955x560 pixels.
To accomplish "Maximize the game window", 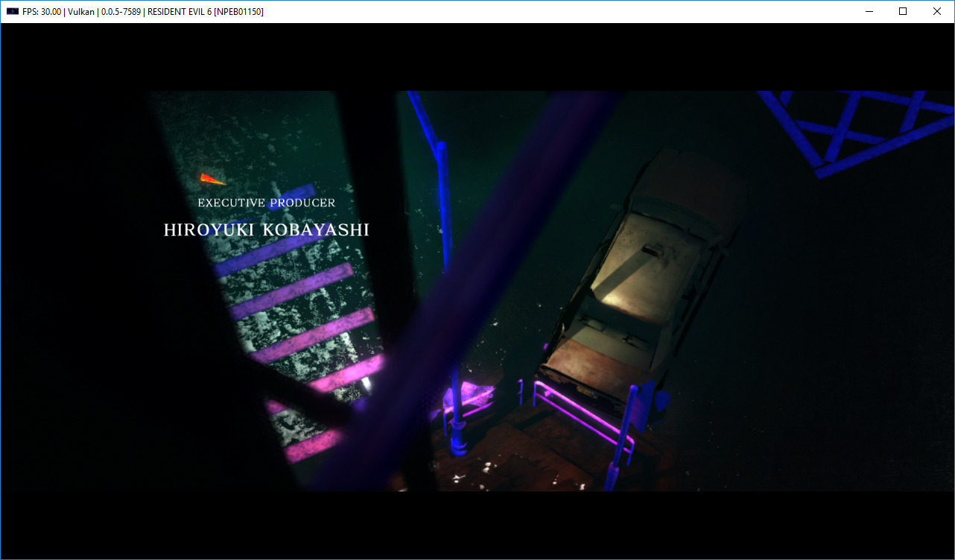I will click(x=903, y=12).
